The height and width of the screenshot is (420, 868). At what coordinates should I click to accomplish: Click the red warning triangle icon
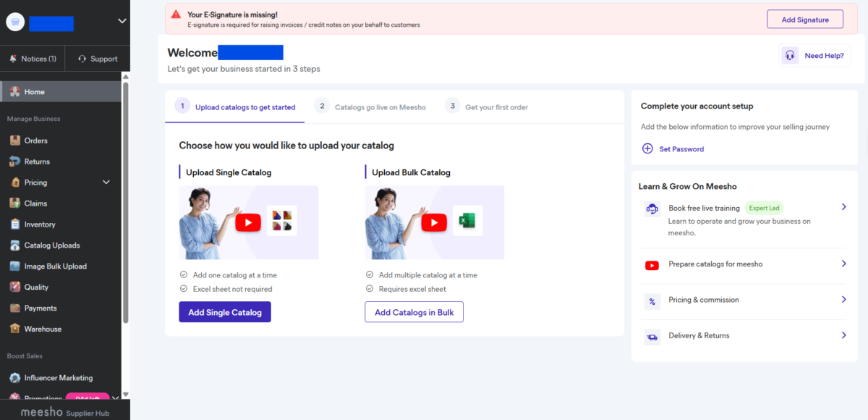176,14
